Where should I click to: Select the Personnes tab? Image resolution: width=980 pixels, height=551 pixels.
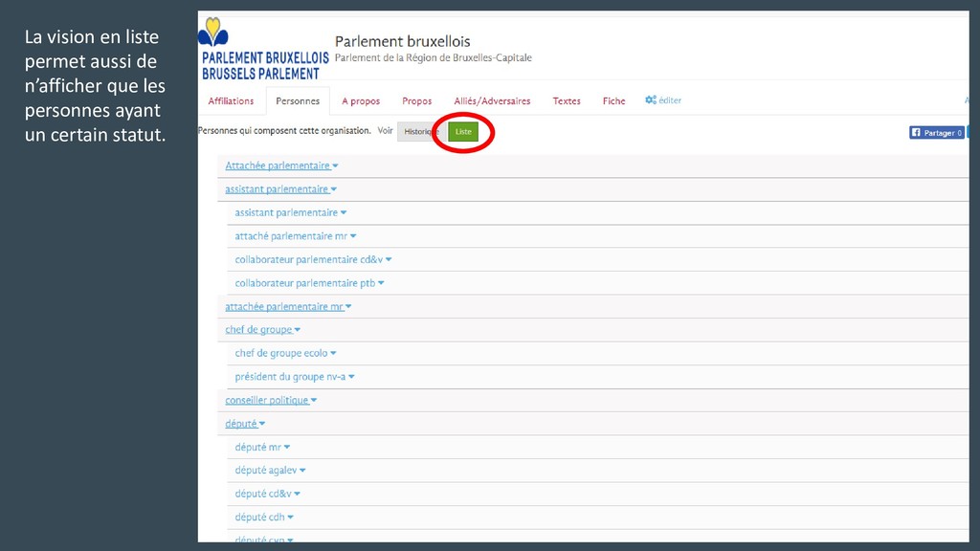(298, 100)
